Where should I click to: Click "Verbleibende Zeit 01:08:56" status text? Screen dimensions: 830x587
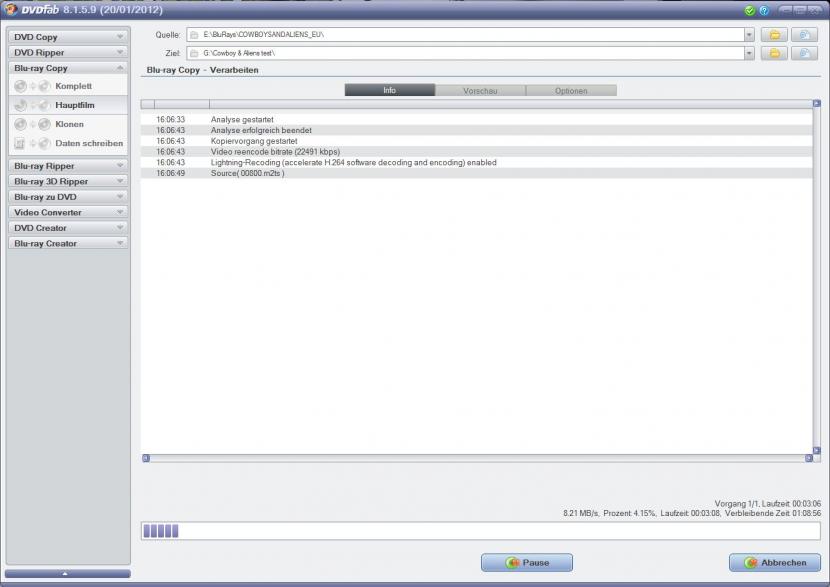[773, 513]
